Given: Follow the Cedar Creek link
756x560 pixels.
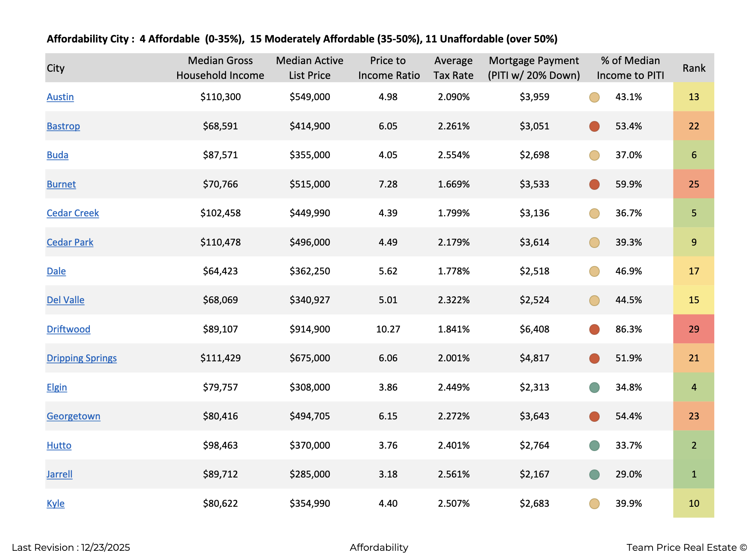Looking at the screenshot, I should coord(73,213).
